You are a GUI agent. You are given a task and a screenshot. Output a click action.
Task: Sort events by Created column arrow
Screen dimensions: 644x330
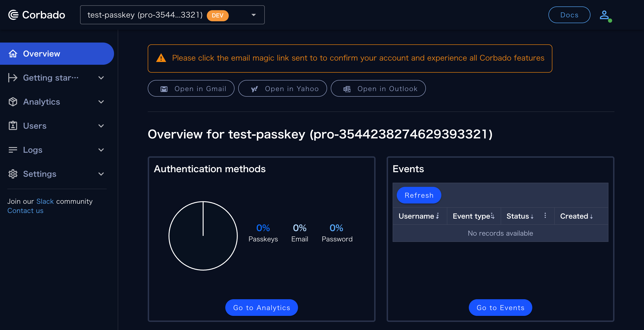[591, 217]
